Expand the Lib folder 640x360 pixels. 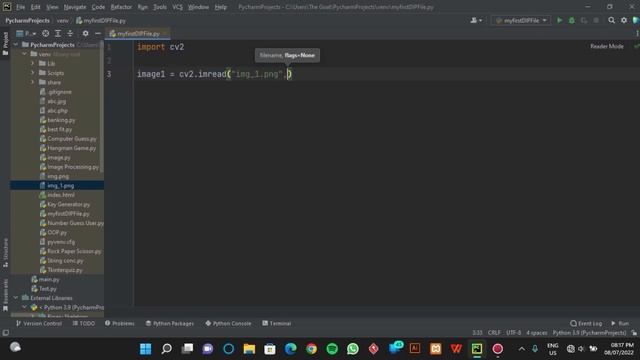(x=33, y=63)
